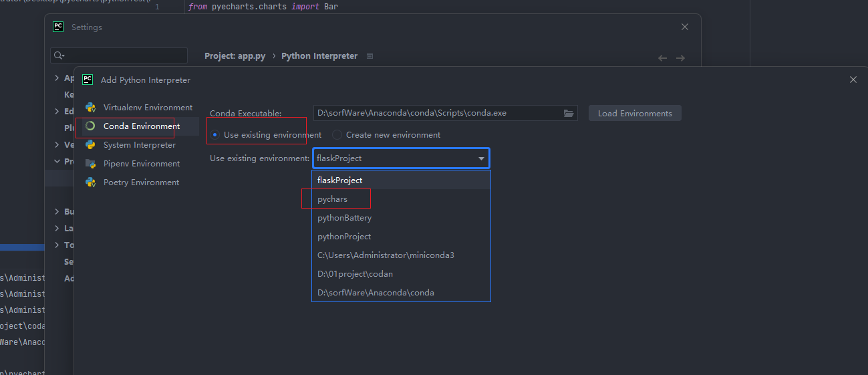Expand Settings category starting with To
This screenshot has width=868, height=375.
[57, 245]
